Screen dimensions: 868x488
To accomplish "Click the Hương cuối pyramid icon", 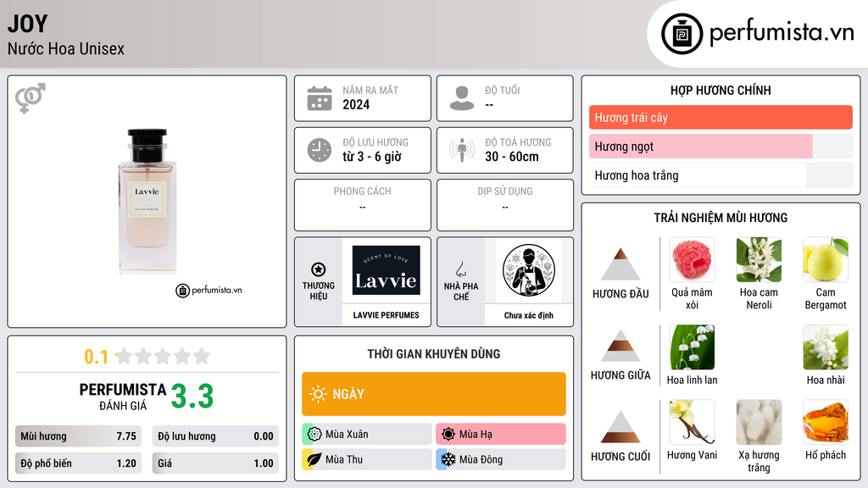I will coord(620,427).
